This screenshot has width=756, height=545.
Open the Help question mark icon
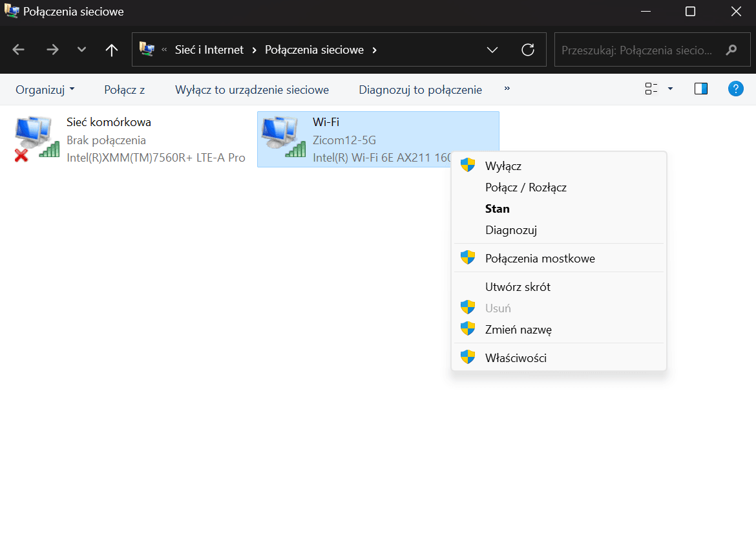(x=735, y=89)
